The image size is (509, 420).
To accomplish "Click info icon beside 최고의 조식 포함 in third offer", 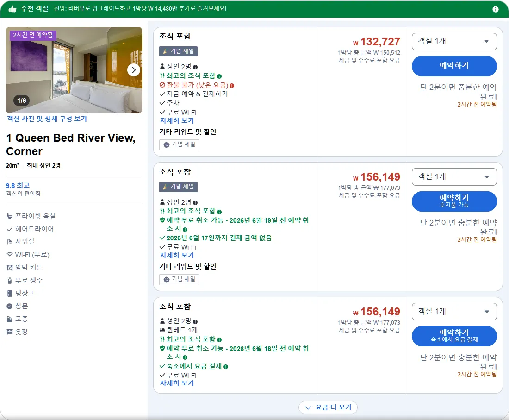I will pyautogui.click(x=219, y=340).
